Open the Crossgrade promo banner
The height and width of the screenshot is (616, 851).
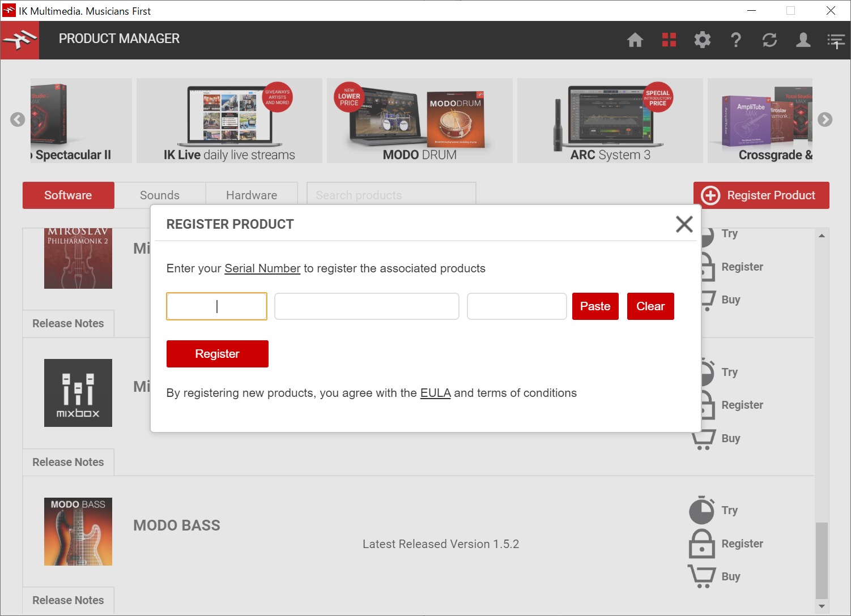coord(760,121)
